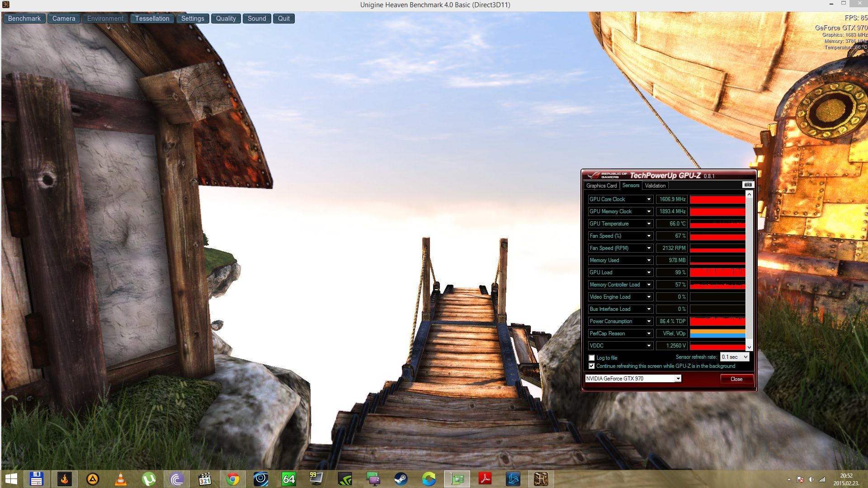Select the Sensors tab in GPU-Z

click(631, 185)
